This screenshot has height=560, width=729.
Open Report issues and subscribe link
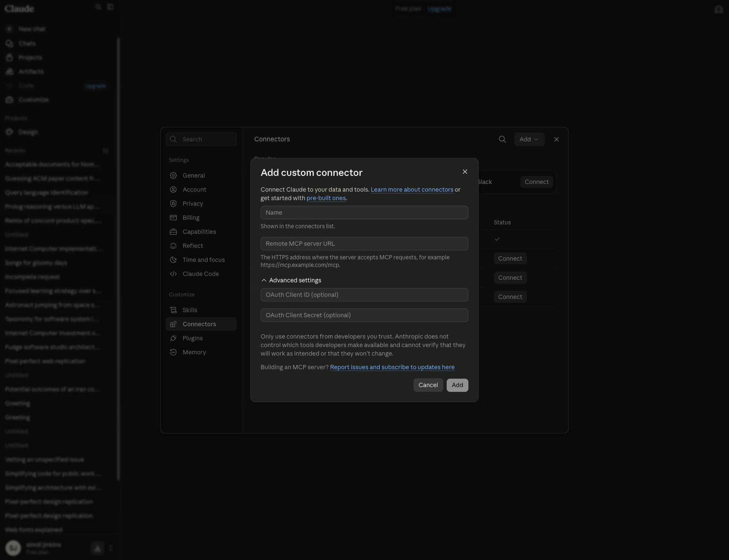[392, 367]
